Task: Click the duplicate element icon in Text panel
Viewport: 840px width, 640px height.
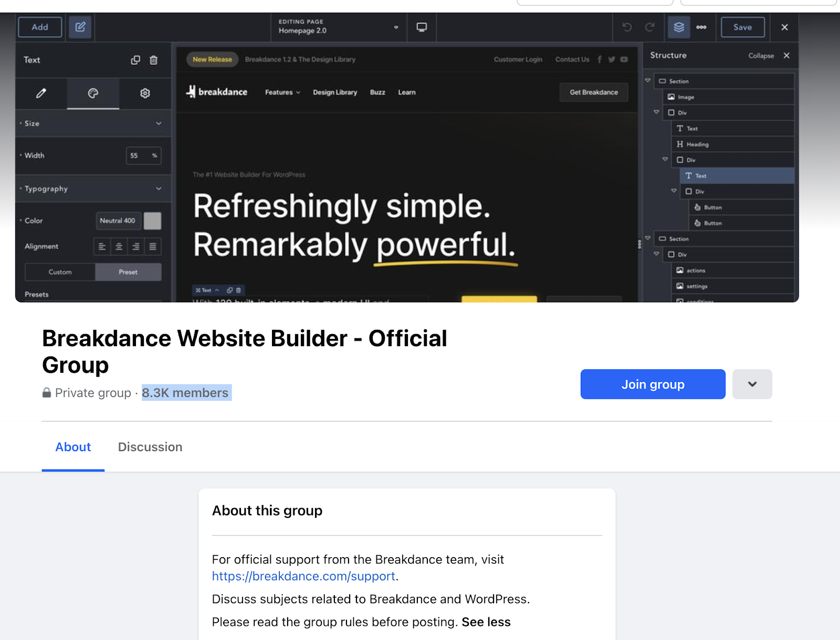Action: [135, 60]
